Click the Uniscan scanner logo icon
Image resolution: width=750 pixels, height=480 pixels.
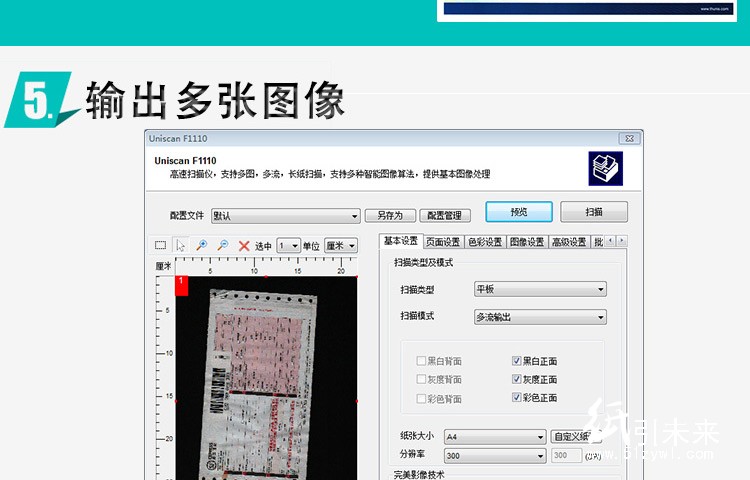[604, 167]
